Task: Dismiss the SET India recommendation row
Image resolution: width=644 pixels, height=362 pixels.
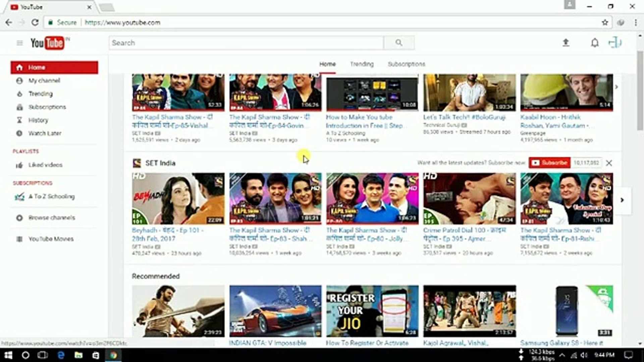Action: pyautogui.click(x=609, y=163)
